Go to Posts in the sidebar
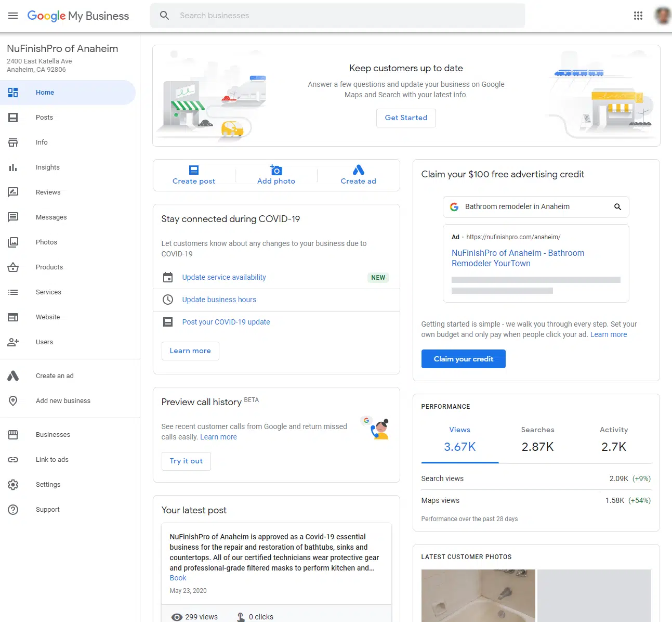Image resolution: width=672 pixels, height=622 pixels. pos(68,118)
